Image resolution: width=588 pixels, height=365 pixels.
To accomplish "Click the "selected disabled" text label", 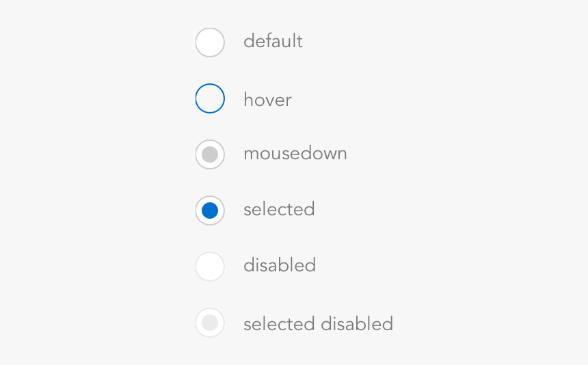I will (x=318, y=324).
